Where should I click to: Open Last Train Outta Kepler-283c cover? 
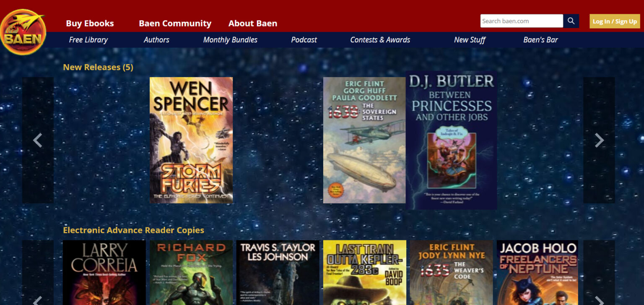364,272
